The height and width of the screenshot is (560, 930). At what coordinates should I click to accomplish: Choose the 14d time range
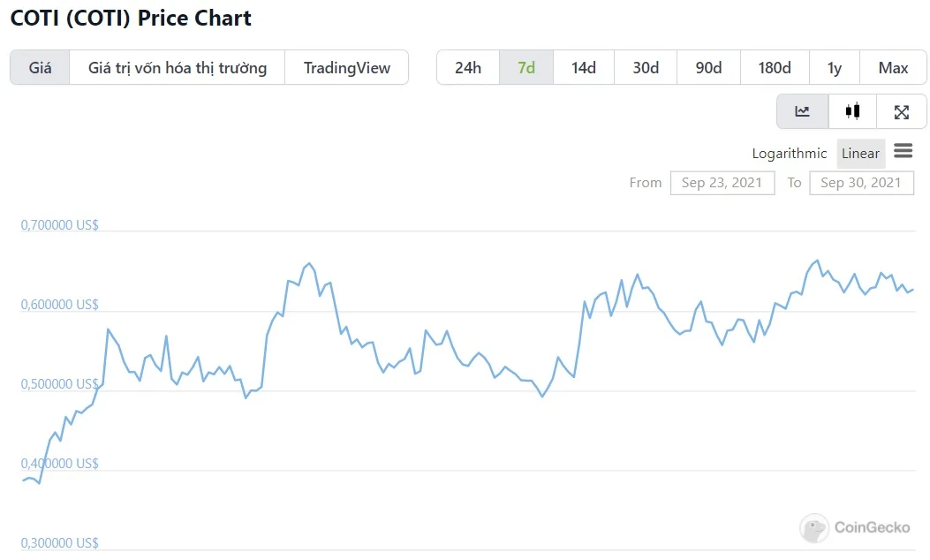tap(584, 68)
